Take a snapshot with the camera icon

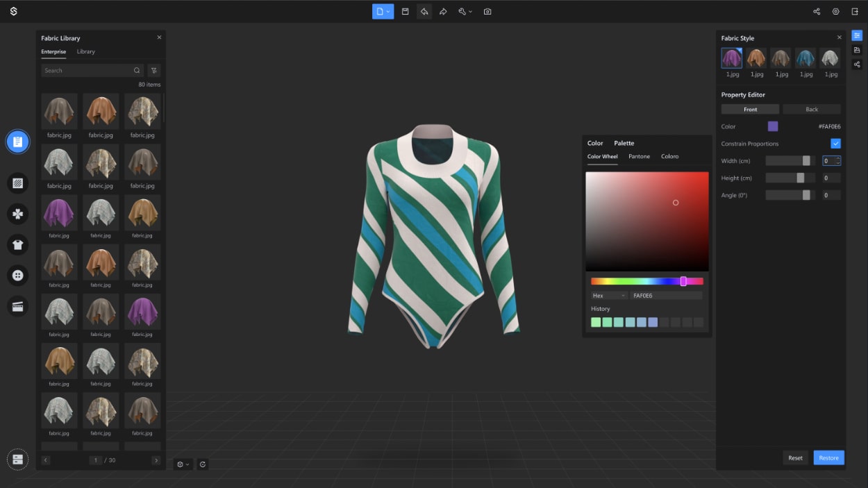pos(487,11)
